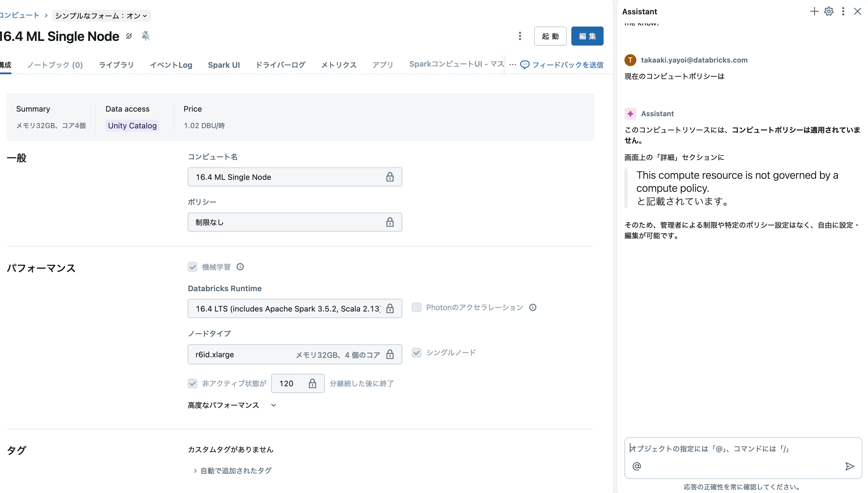Open the シンプルなフォーム：オン dropdown

pyautogui.click(x=101, y=16)
